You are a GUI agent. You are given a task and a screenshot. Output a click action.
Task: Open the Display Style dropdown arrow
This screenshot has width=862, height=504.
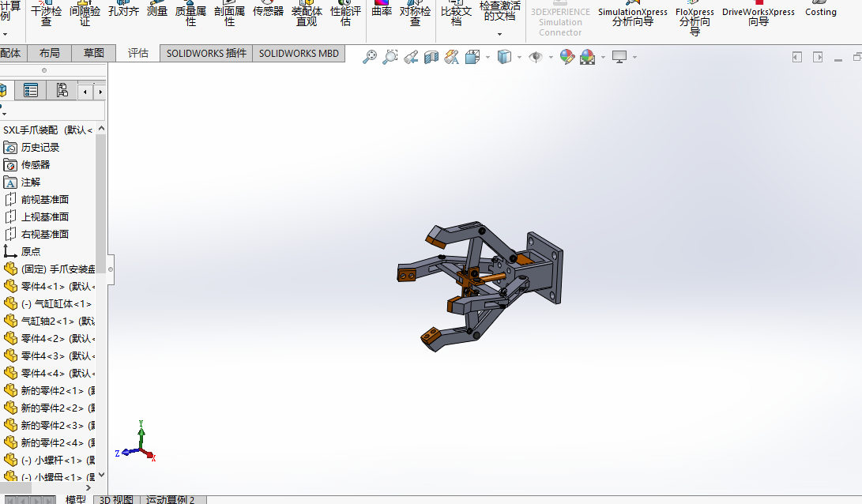pyautogui.click(x=519, y=57)
